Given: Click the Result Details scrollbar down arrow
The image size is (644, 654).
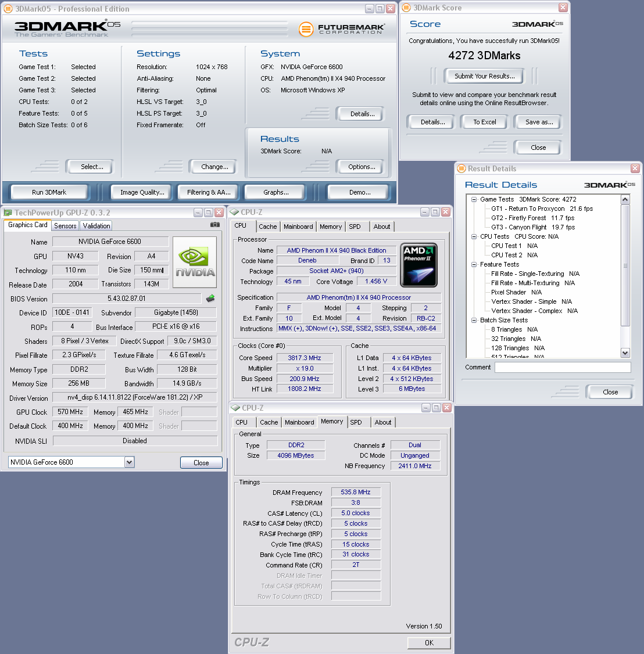Looking at the screenshot, I should click(625, 353).
